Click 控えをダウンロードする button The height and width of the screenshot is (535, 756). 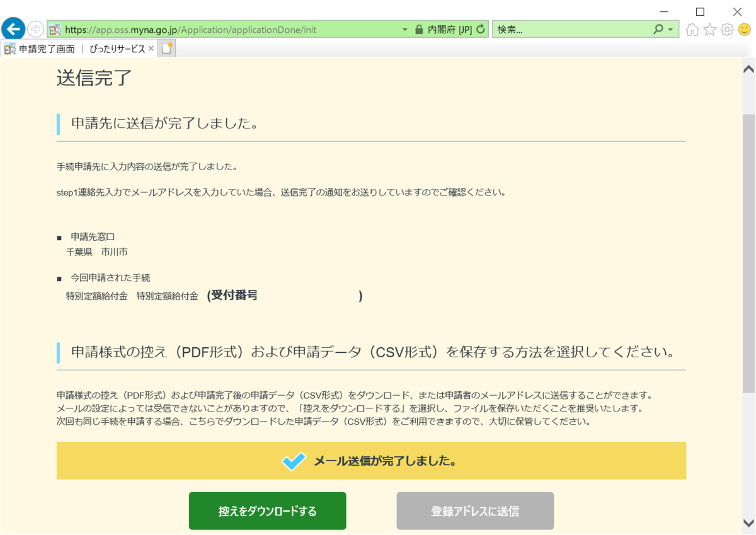pyautogui.click(x=267, y=511)
